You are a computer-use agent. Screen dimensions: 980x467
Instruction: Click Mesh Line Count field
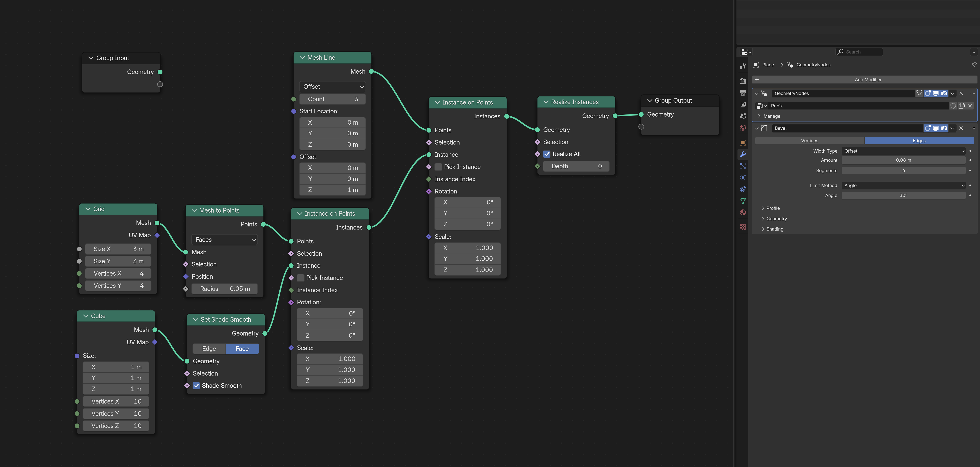[332, 99]
